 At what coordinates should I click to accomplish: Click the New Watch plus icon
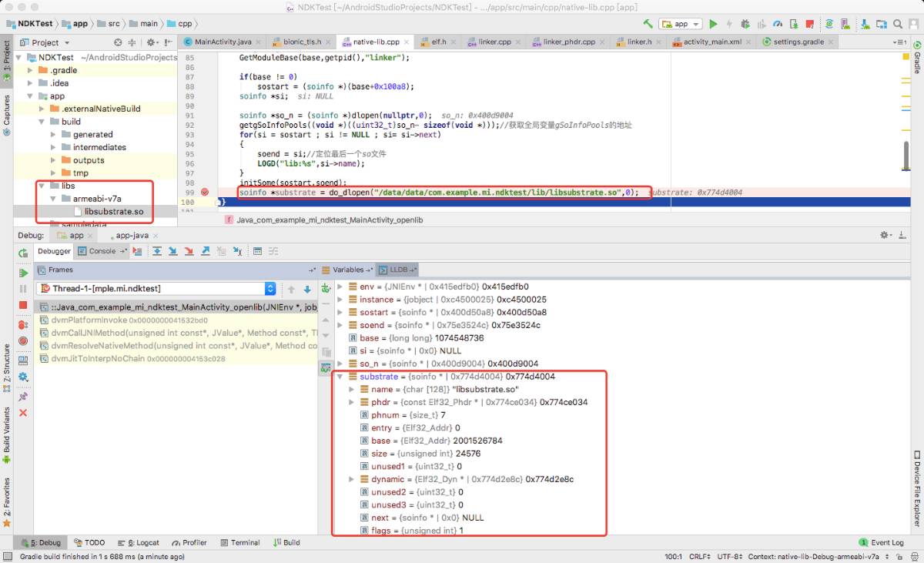[x=325, y=287]
